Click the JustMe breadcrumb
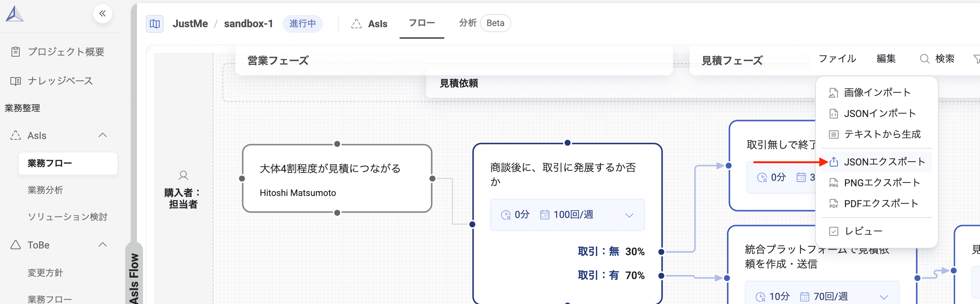The width and height of the screenshot is (980, 304). coord(190,23)
